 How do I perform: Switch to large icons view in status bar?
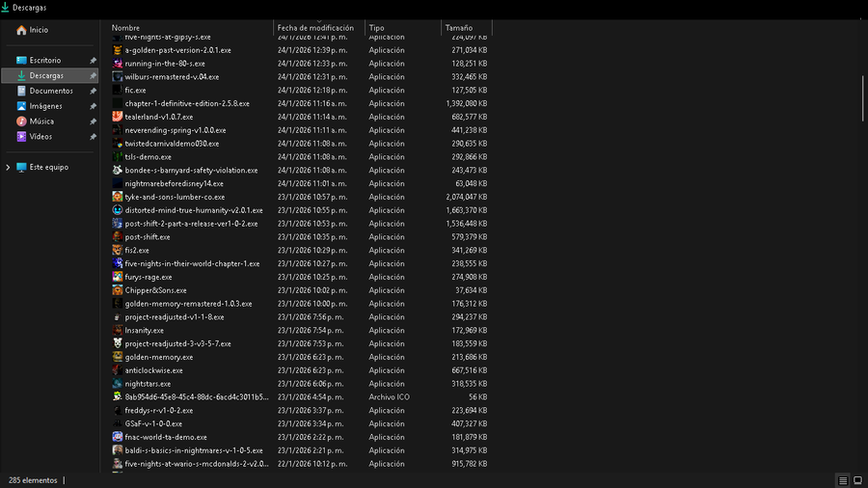point(857,480)
